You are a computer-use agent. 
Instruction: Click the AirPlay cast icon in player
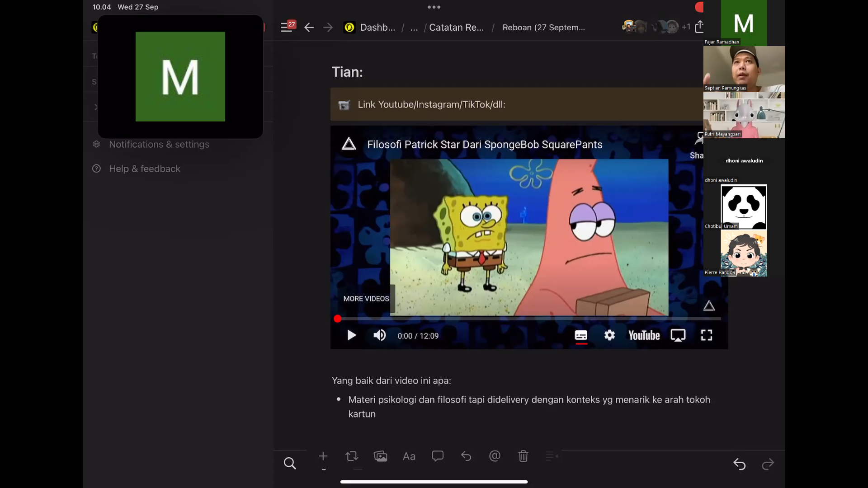[x=678, y=335]
